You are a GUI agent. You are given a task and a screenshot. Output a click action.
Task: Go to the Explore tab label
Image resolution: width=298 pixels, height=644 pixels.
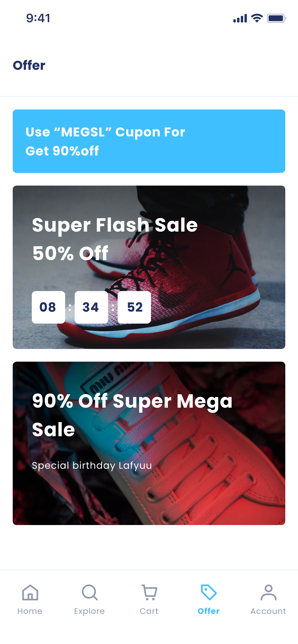(89, 611)
